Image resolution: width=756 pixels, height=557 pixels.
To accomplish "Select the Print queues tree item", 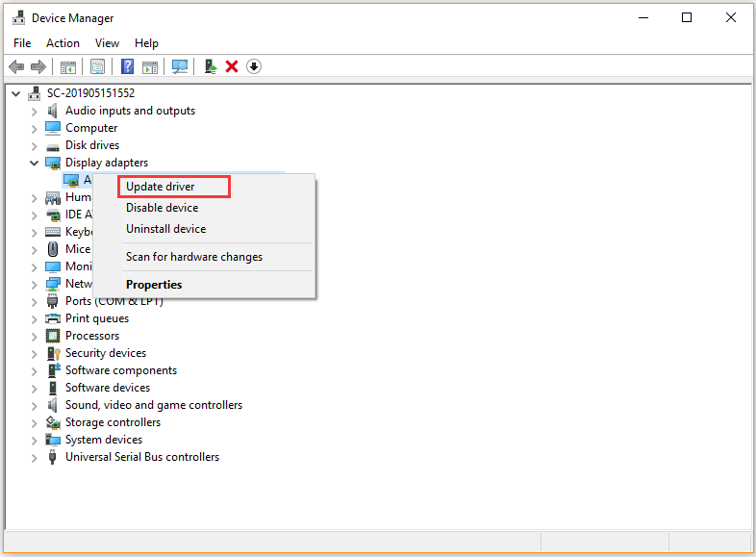I will pos(96,318).
